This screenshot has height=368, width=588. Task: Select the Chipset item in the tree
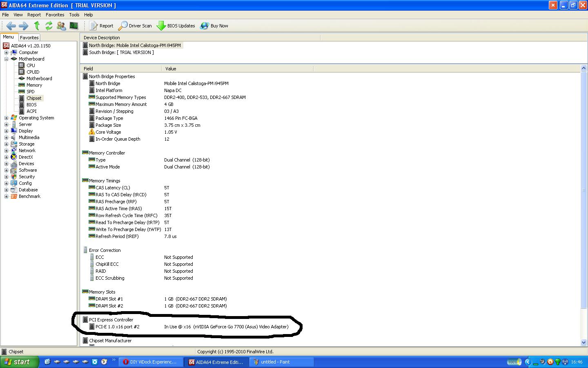point(34,98)
